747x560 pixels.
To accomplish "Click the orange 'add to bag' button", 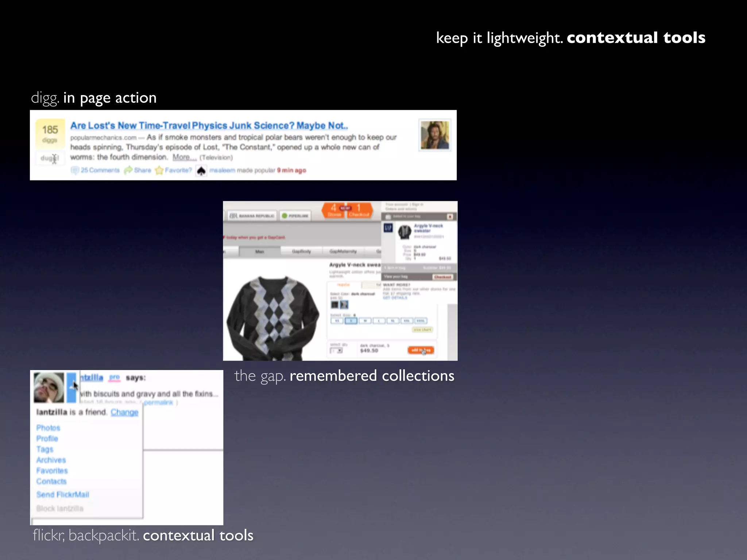I will (421, 350).
